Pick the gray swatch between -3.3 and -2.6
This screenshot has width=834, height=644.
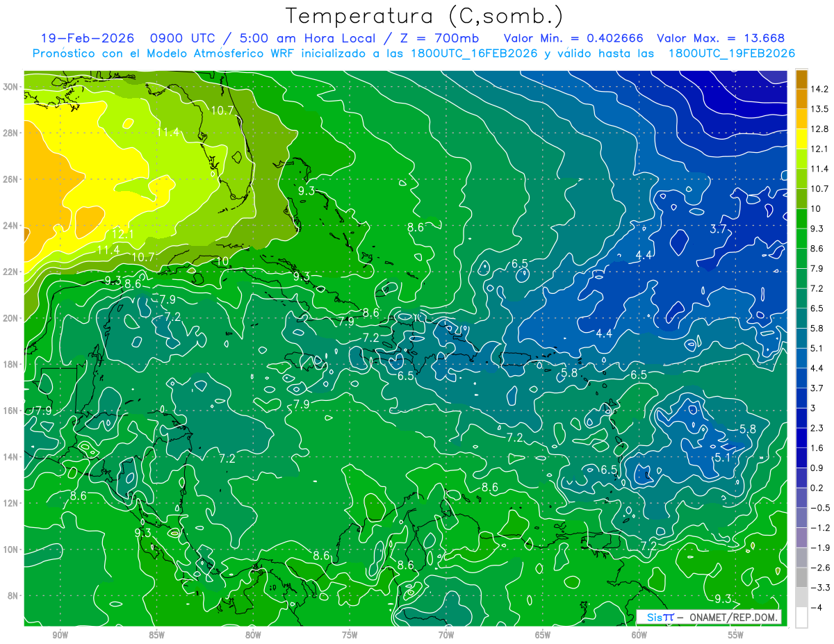tap(801, 577)
